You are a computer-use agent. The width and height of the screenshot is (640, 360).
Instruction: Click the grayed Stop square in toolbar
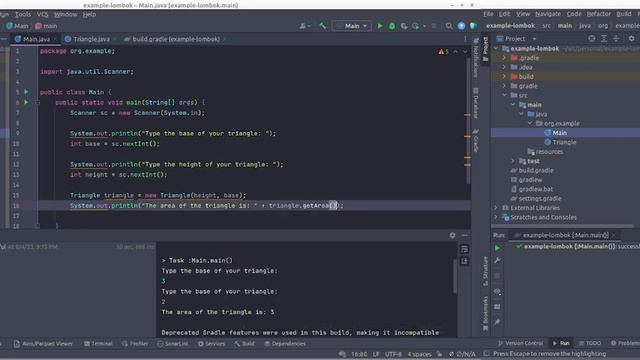[x=433, y=26]
